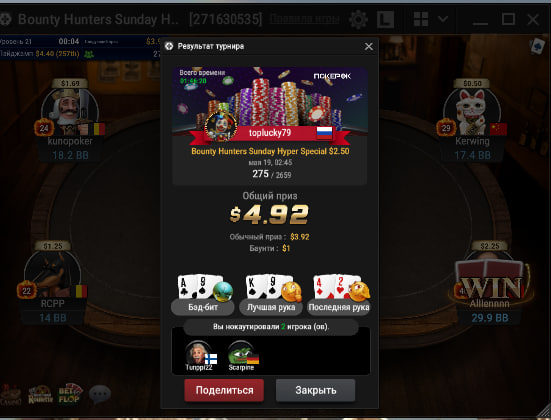Click knocked-out player Scarpine avatar
Screen dimensions: 551x420
[241, 353]
